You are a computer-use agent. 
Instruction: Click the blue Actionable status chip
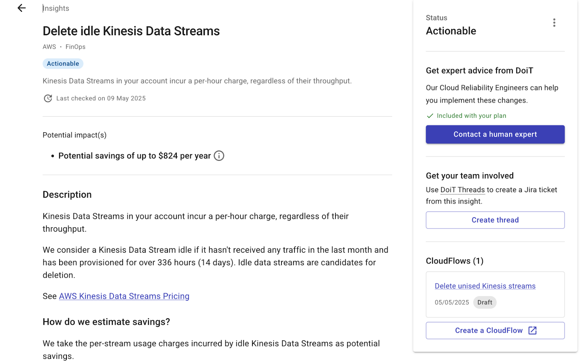click(x=63, y=64)
